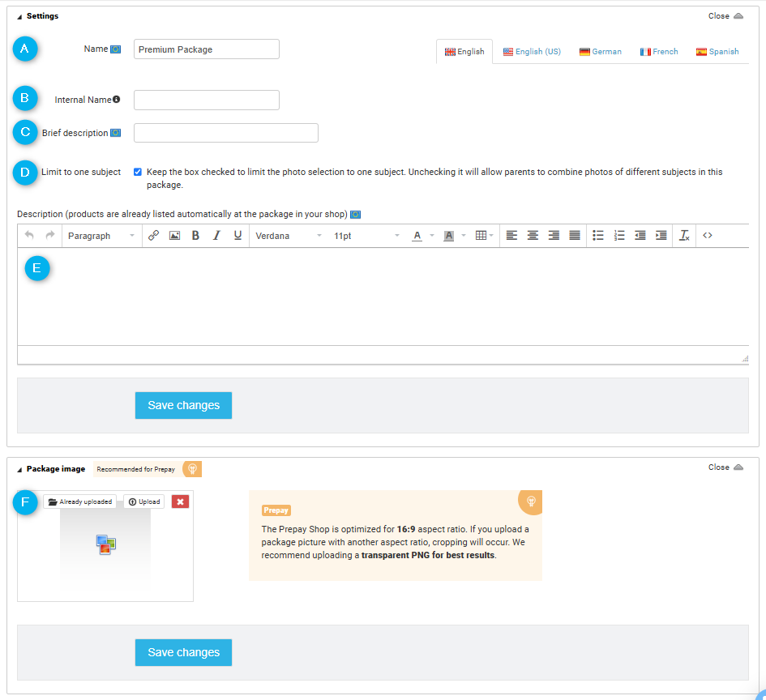The width and height of the screenshot is (766, 700).
Task: Click the Upload package image button
Action: 144,502
